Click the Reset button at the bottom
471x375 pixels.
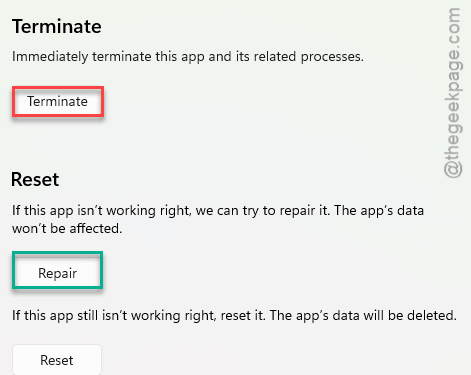(57, 360)
